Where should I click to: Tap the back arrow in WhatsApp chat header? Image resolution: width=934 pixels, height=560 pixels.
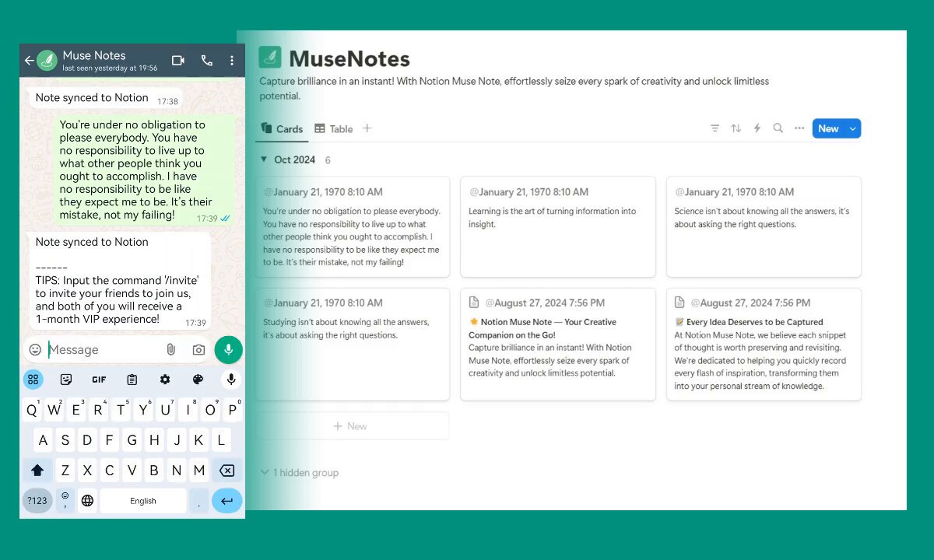(29, 61)
